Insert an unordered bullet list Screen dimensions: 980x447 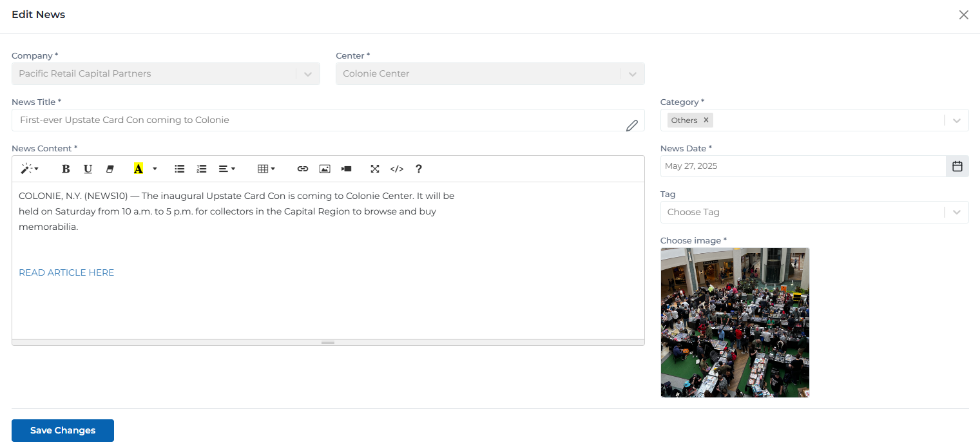179,168
